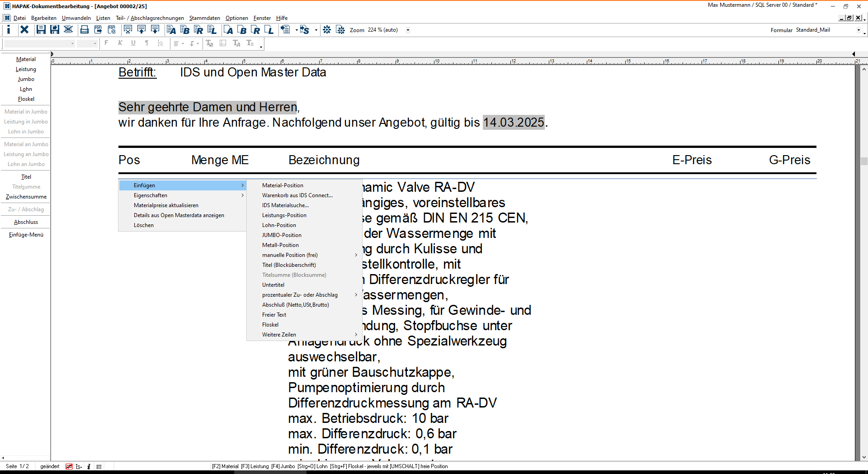Image resolution: width=868 pixels, height=474 pixels.
Task: Click the Einfüge-Menü sidebar button
Action: coord(26,235)
